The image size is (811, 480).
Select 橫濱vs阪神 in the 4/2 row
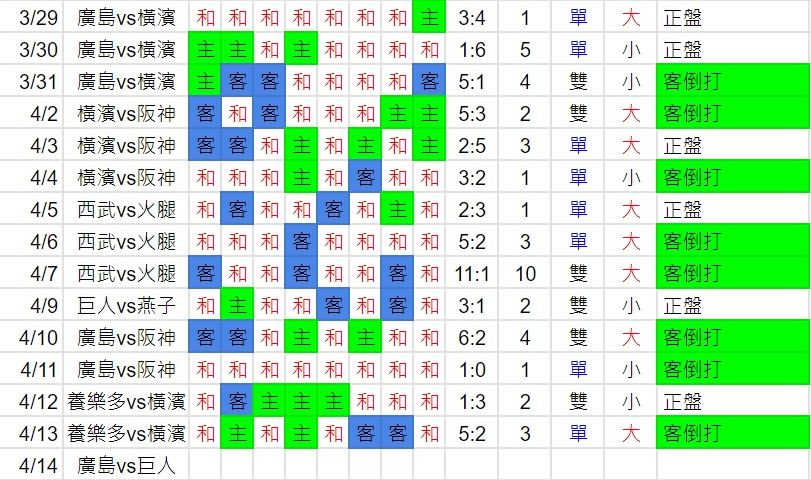coord(126,114)
